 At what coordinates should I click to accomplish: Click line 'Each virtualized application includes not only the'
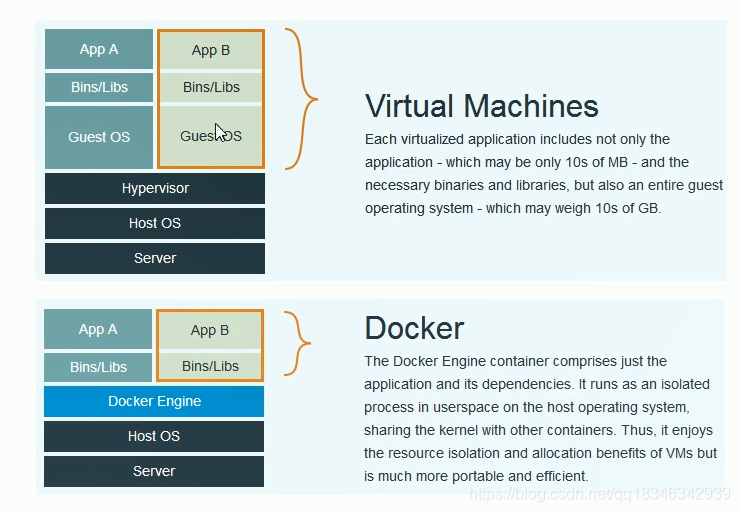(517, 139)
